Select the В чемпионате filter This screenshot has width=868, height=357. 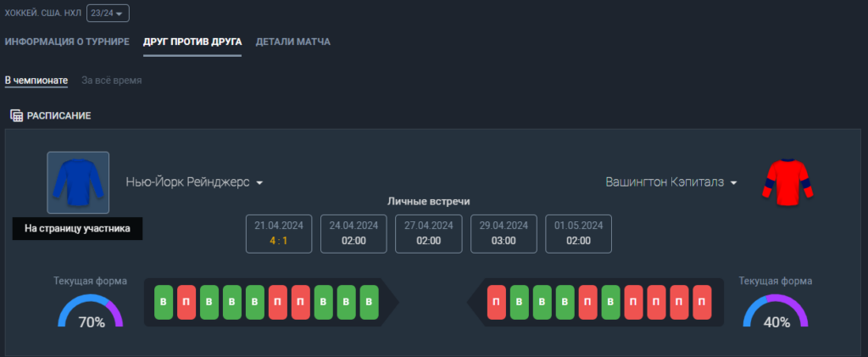(36, 81)
